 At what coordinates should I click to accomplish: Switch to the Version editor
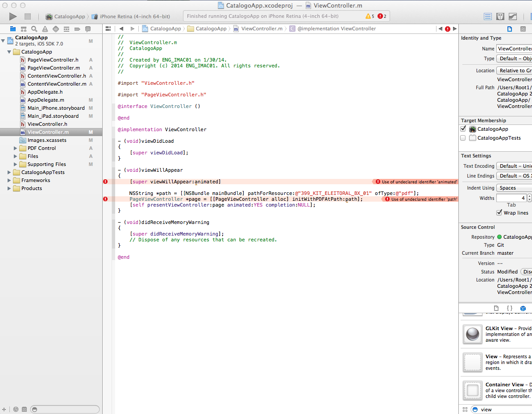click(513, 17)
